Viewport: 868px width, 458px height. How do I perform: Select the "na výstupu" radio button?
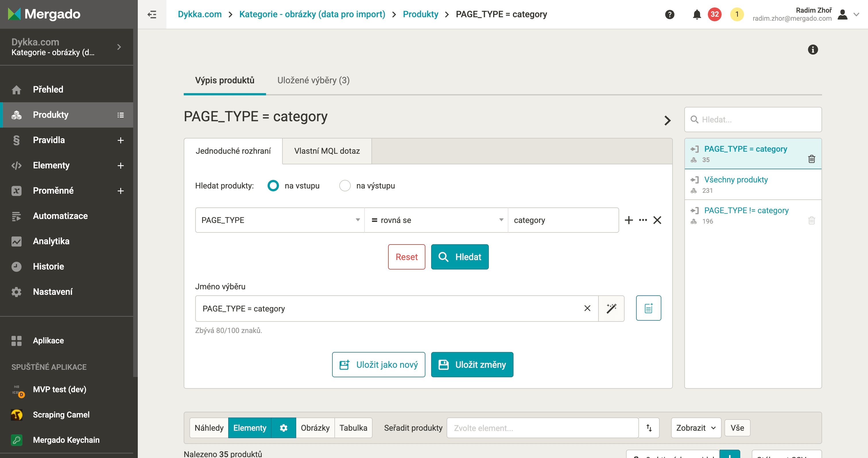345,186
